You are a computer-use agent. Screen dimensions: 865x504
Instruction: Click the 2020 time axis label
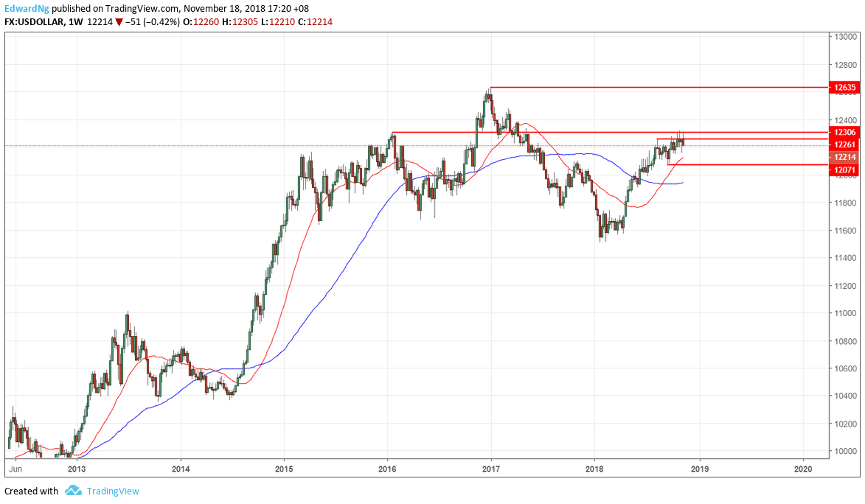[x=803, y=469]
